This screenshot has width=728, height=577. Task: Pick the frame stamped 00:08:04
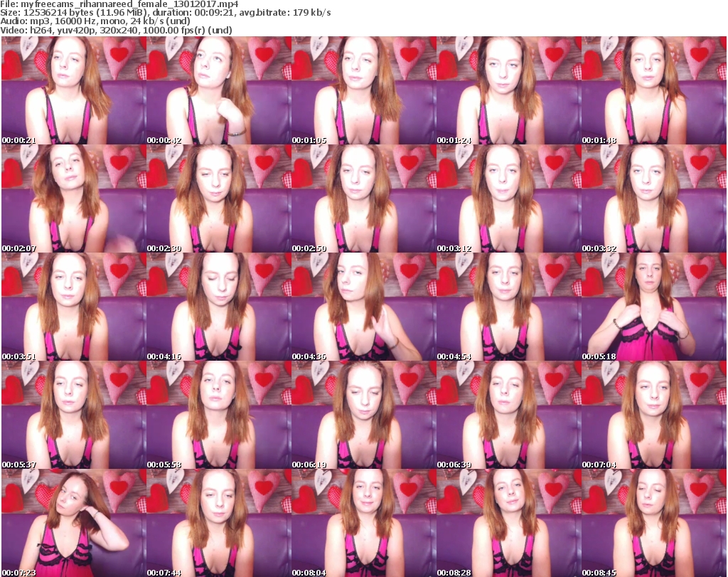click(x=364, y=523)
